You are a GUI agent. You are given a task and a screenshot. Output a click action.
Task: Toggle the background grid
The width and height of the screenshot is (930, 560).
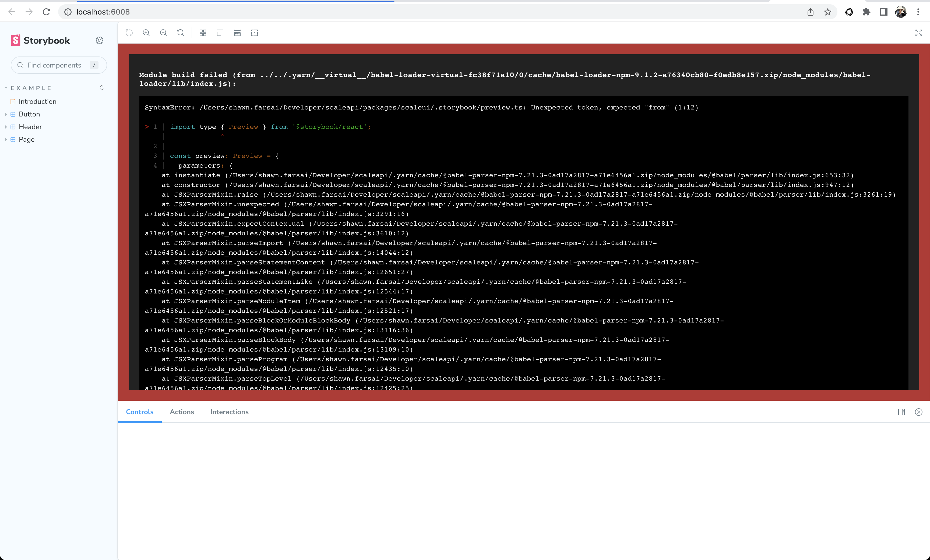click(203, 33)
